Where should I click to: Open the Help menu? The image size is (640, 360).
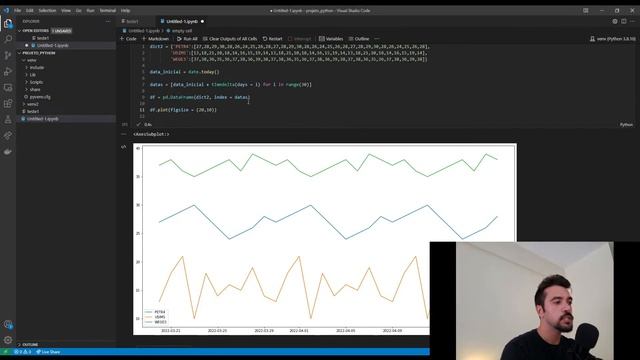click(x=125, y=11)
